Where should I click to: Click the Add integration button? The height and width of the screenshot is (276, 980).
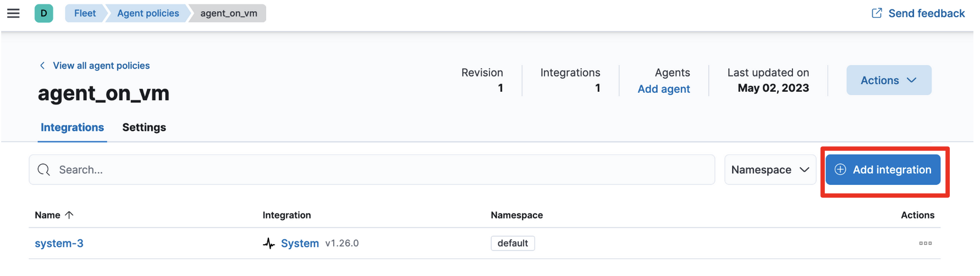pos(891,170)
